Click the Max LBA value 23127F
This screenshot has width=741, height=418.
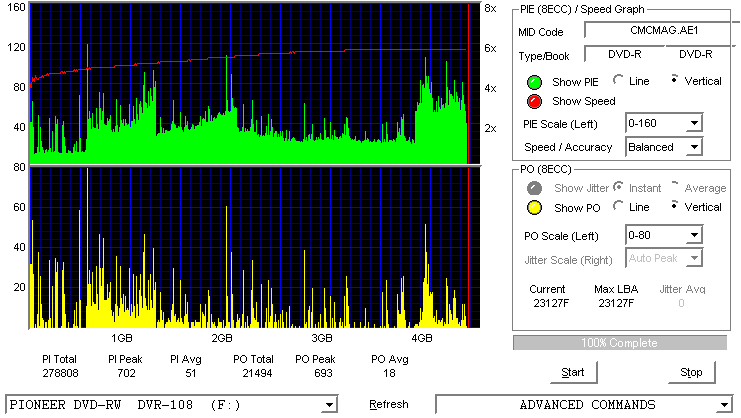(x=616, y=303)
